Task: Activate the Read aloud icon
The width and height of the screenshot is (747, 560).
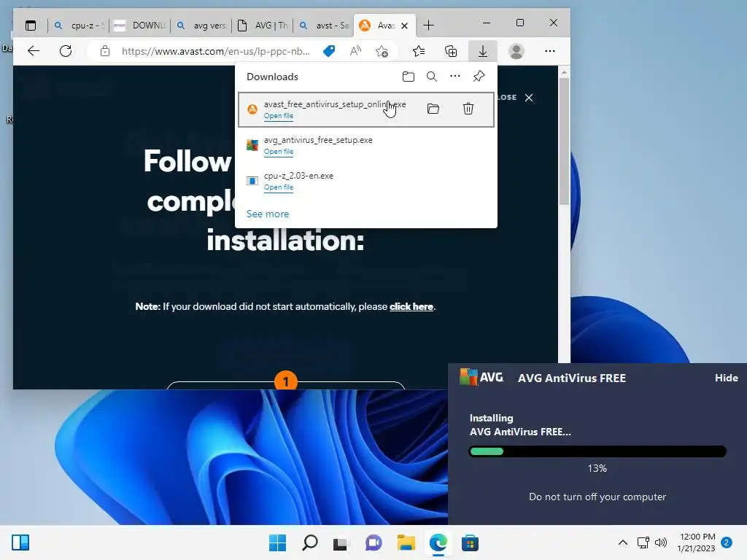Action: (355, 51)
